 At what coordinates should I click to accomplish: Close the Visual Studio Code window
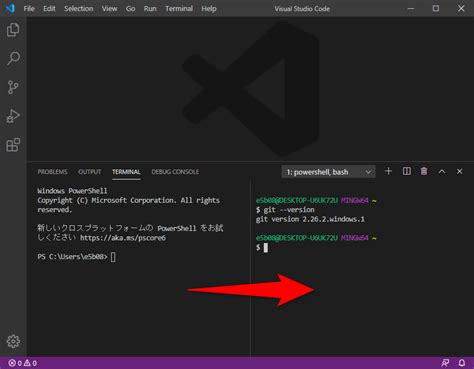coord(461,8)
